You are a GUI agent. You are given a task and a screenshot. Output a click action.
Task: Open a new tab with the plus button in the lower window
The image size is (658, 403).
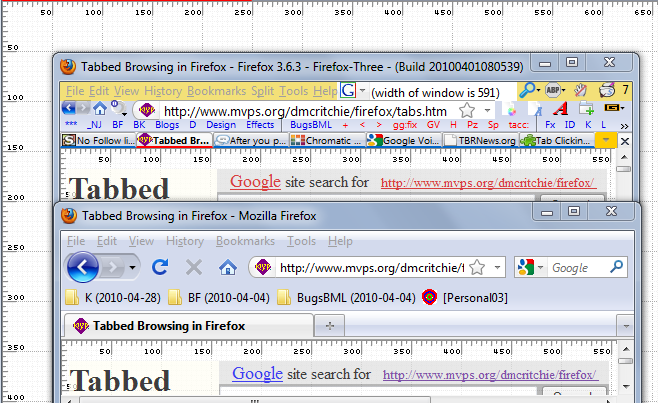coord(330,326)
